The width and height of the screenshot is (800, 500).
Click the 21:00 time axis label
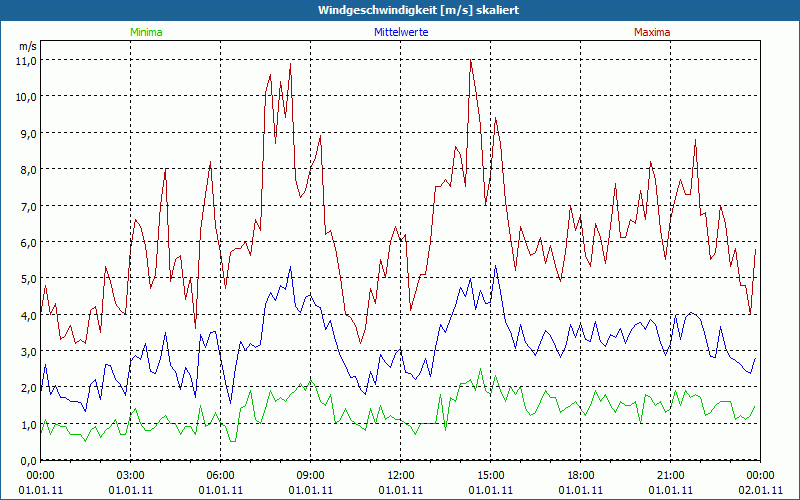[x=670, y=476]
